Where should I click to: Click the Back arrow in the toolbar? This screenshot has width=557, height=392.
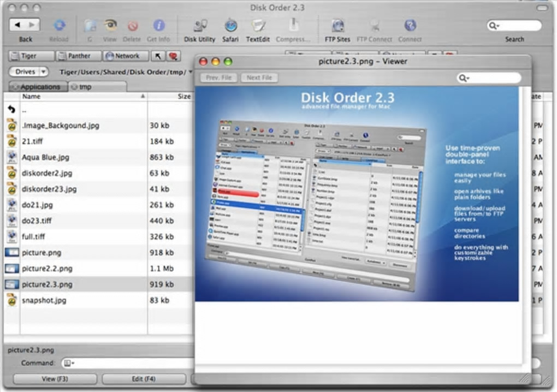tap(17, 25)
